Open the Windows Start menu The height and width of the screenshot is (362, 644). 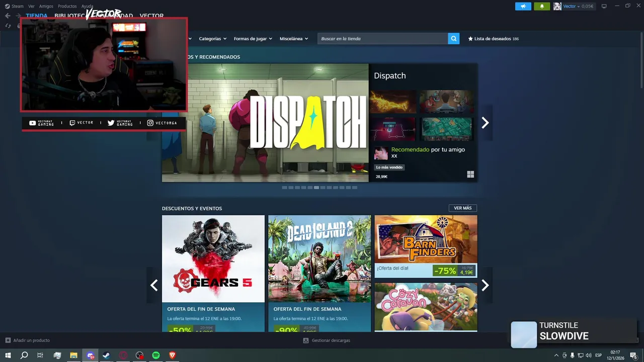[8, 355]
